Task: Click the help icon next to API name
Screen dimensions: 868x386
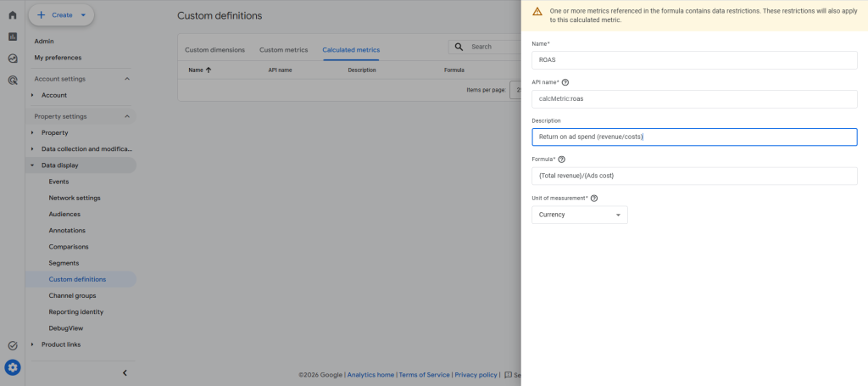Action: 565,82
